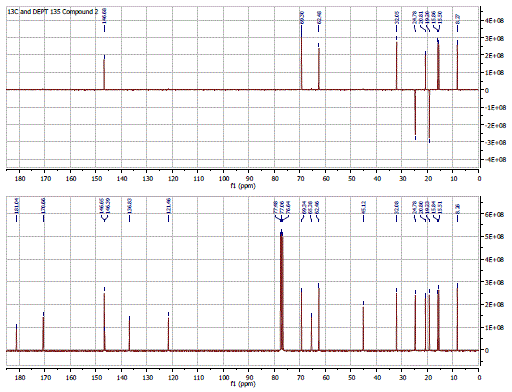Click the 45 ppm peak in lower spectrum
The width and height of the screenshot is (512, 392).
pos(363,328)
